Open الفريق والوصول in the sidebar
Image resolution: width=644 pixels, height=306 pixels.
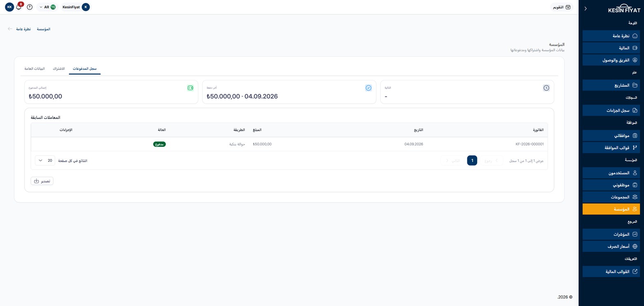(611, 60)
